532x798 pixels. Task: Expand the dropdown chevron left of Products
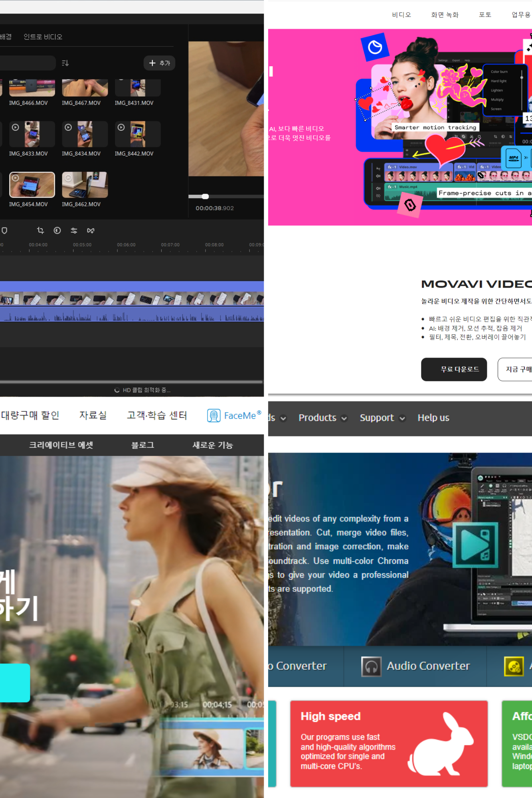coord(283,419)
